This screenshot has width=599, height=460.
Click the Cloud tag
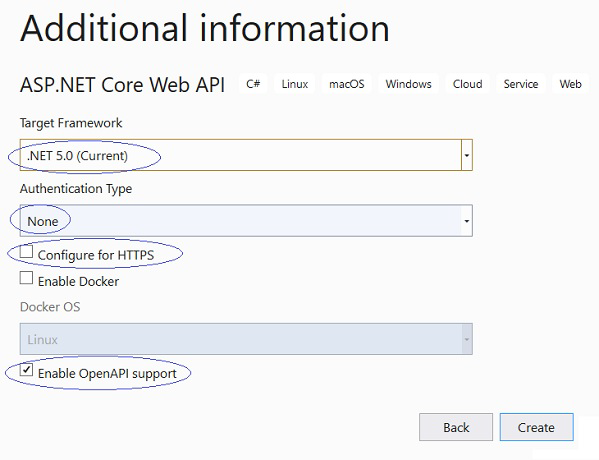pos(467,84)
